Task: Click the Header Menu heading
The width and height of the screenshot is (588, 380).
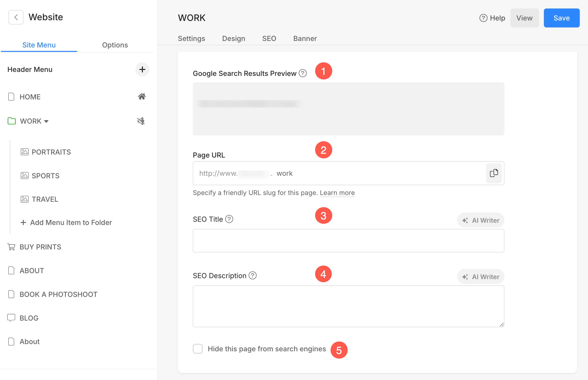Action: [30, 69]
